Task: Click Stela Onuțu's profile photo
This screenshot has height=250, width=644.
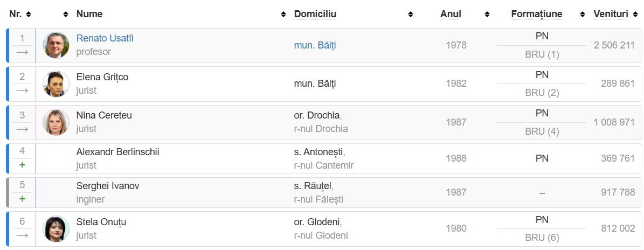Action: coord(56,228)
